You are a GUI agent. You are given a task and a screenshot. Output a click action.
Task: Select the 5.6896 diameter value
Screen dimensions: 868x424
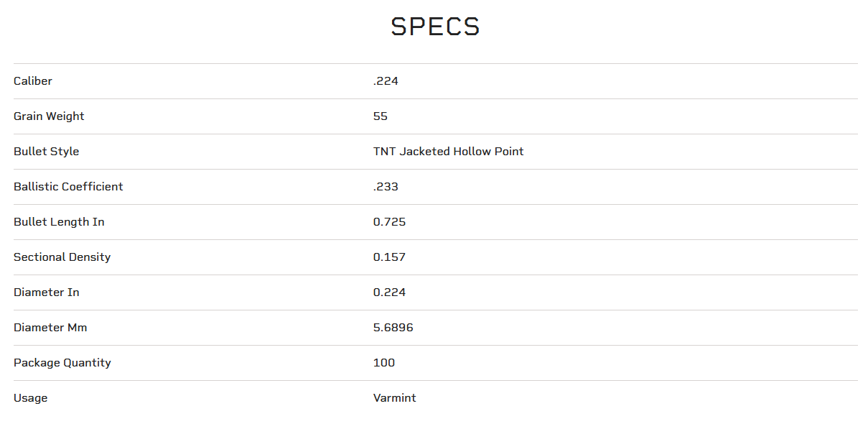[x=393, y=328]
